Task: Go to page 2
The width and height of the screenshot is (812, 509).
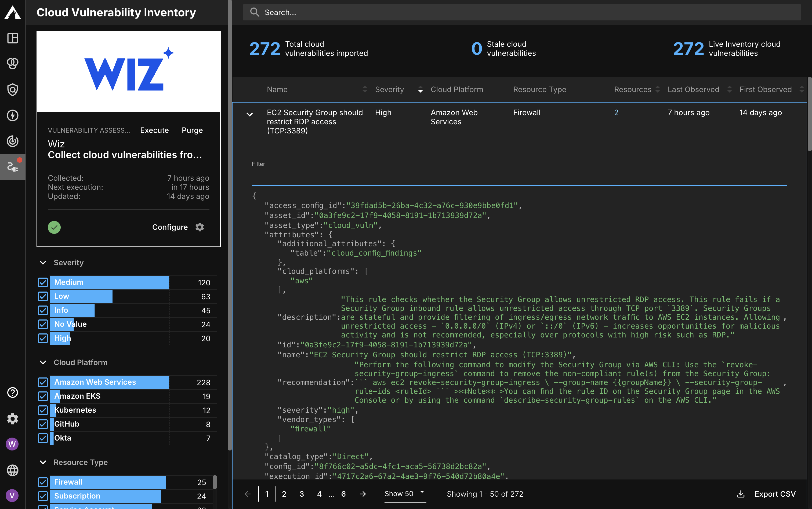Action: pyautogui.click(x=284, y=494)
